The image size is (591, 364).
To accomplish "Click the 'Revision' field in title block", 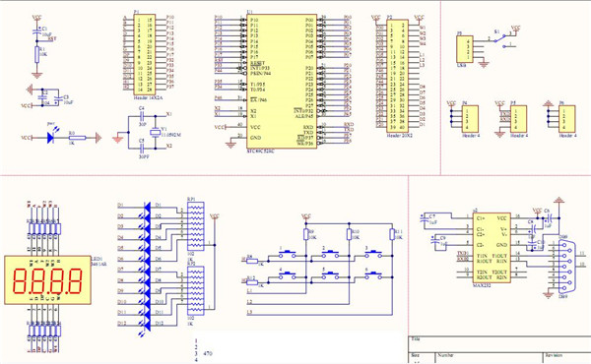I will (x=554, y=355).
